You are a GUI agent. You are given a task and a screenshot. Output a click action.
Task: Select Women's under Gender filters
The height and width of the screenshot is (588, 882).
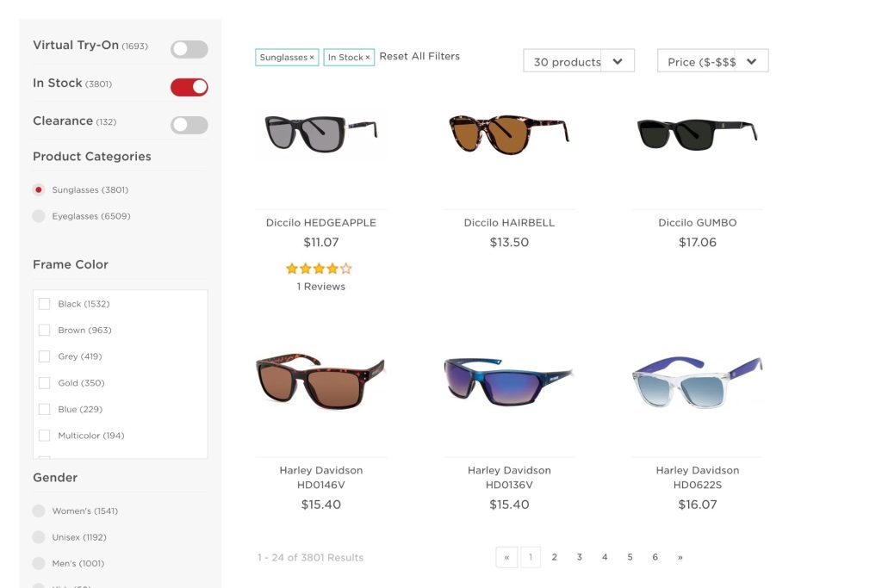(38, 511)
